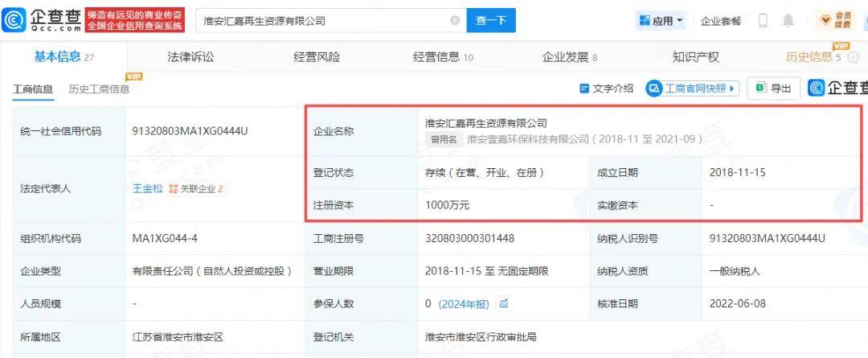Image resolution: width=868 pixels, height=358 pixels.
Task: Open the 知识产权 tab
Action: click(x=695, y=57)
